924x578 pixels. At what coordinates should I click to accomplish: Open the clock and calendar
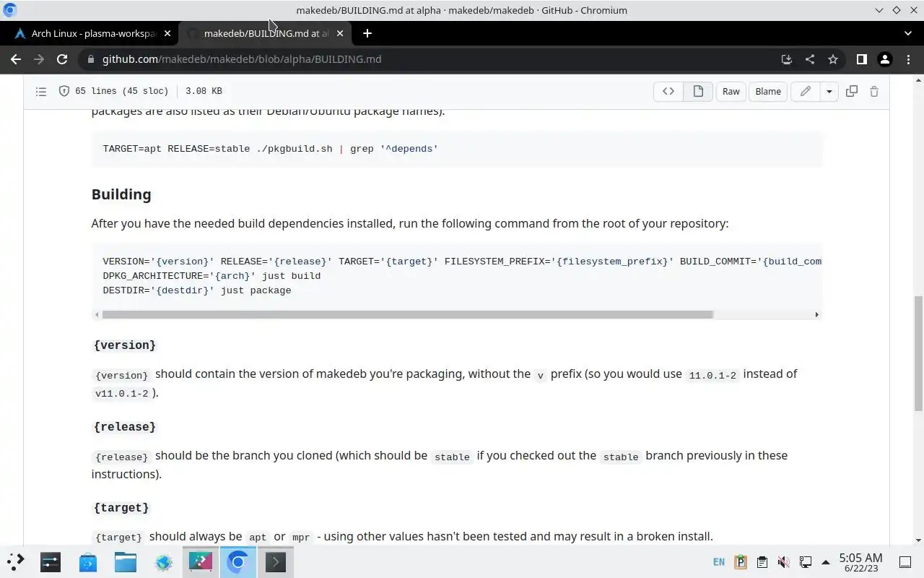[x=860, y=562]
